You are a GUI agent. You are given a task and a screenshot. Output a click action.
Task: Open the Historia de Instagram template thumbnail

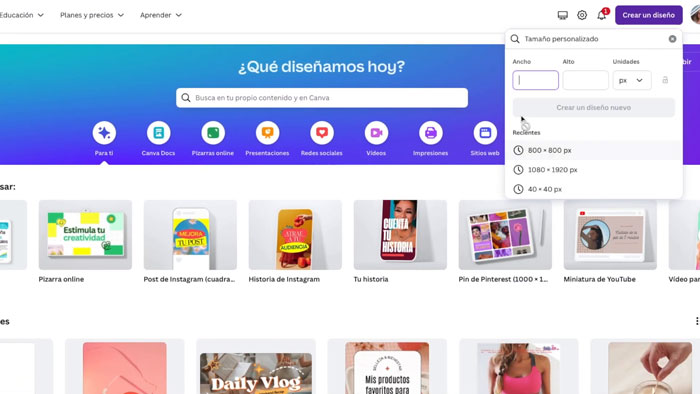pyautogui.click(x=295, y=235)
